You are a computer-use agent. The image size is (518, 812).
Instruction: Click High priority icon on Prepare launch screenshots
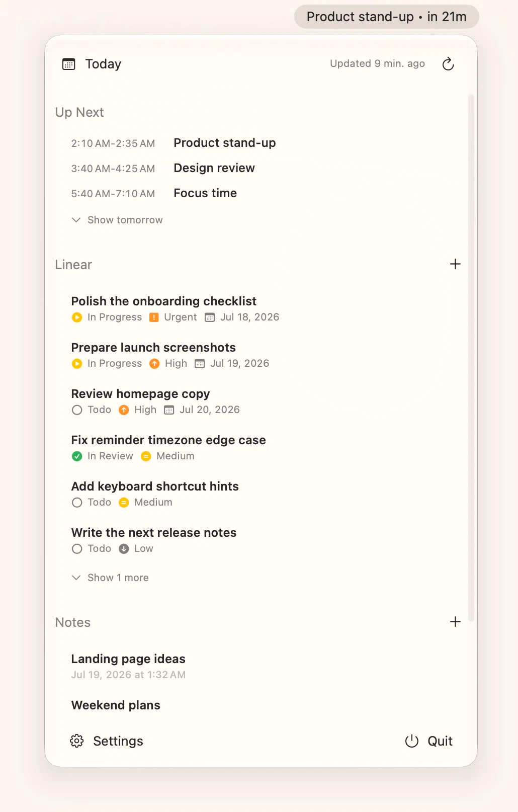point(154,364)
